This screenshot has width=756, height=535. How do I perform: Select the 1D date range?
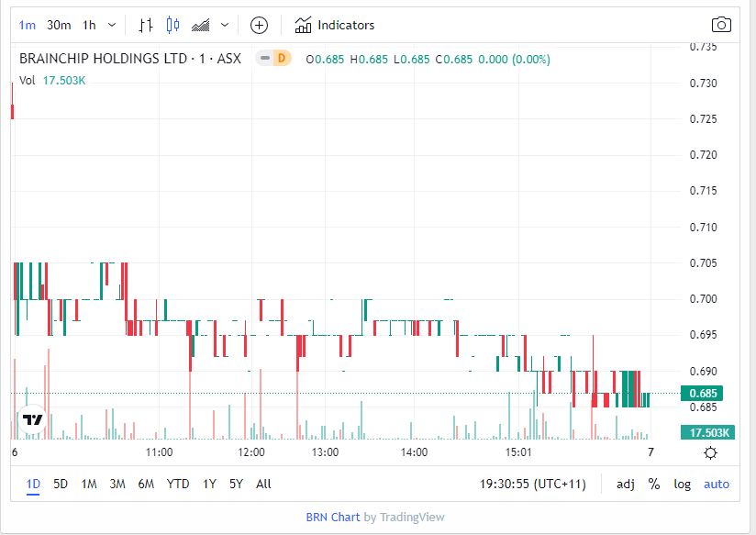33,484
